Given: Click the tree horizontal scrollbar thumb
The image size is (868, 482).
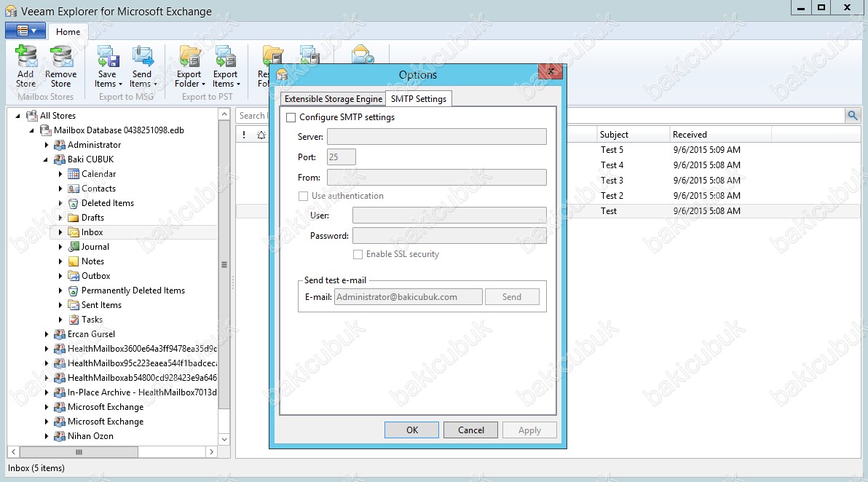Looking at the screenshot, I should coord(79,452).
